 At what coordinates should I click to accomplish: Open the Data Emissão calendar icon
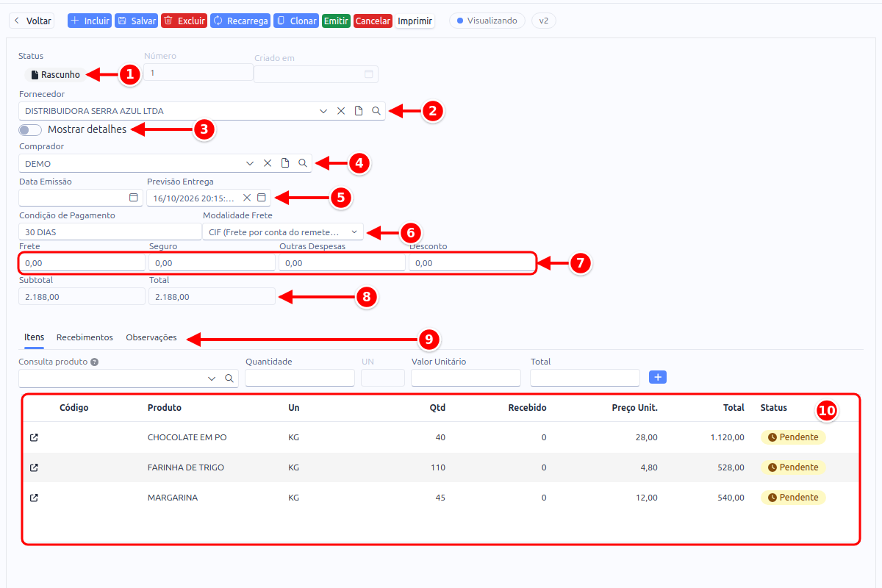pyautogui.click(x=134, y=198)
